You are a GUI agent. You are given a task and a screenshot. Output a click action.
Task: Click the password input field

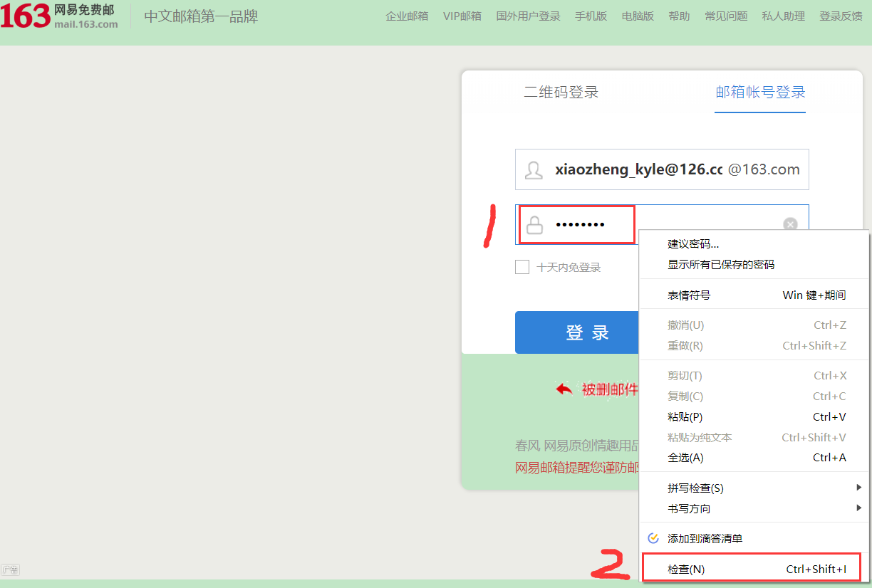pyautogui.click(x=663, y=225)
